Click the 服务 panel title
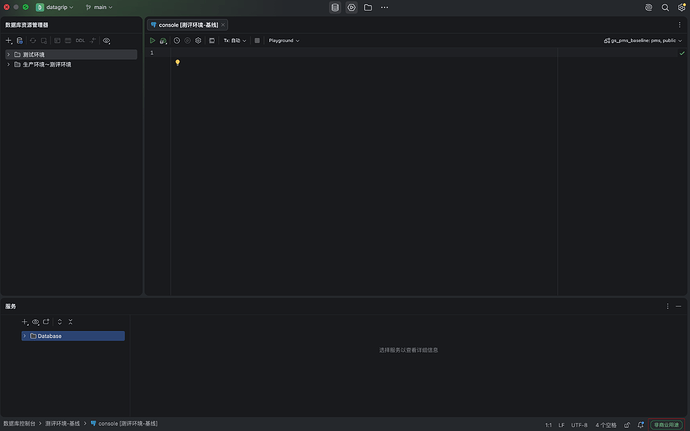Image resolution: width=690 pixels, height=431 pixels. click(x=11, y=306)
